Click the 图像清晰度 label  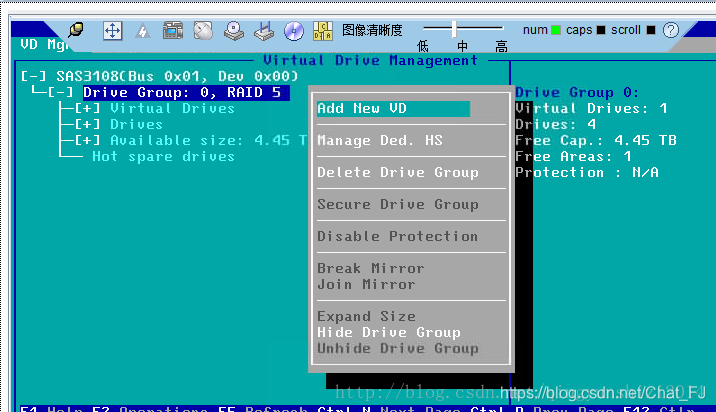click(x=372, y=30)
